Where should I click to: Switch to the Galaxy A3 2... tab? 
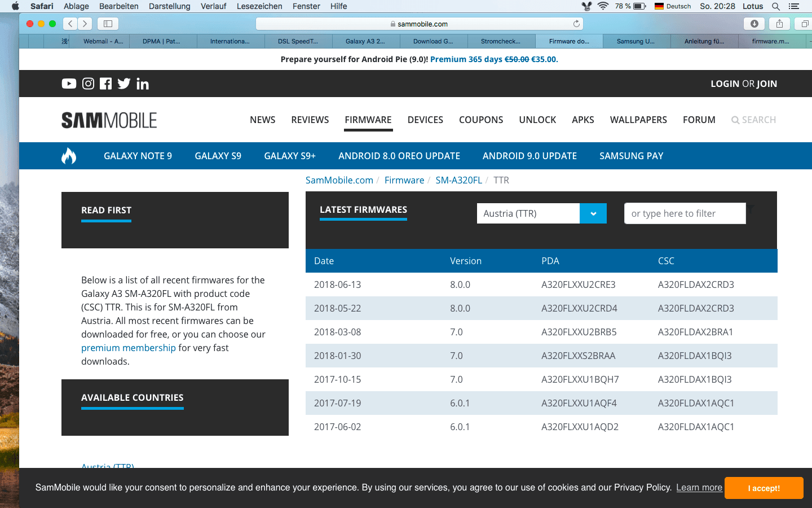coord(366,41)
